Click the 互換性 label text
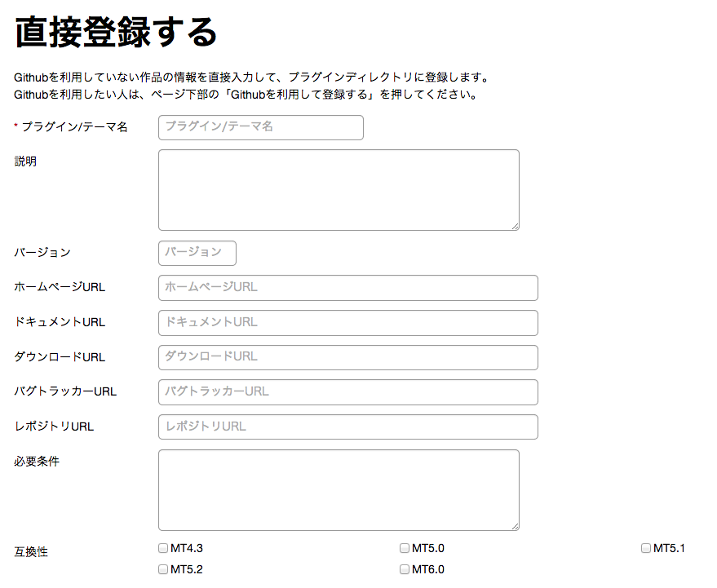Image resolution: width=717 pixels, height=588 pixels. tap(31, 552)
